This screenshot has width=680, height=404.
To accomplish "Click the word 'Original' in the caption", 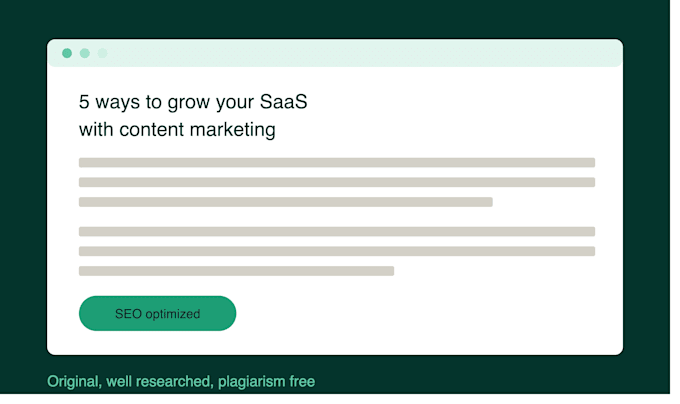I will pyautogui.click(x=72, y=382).
